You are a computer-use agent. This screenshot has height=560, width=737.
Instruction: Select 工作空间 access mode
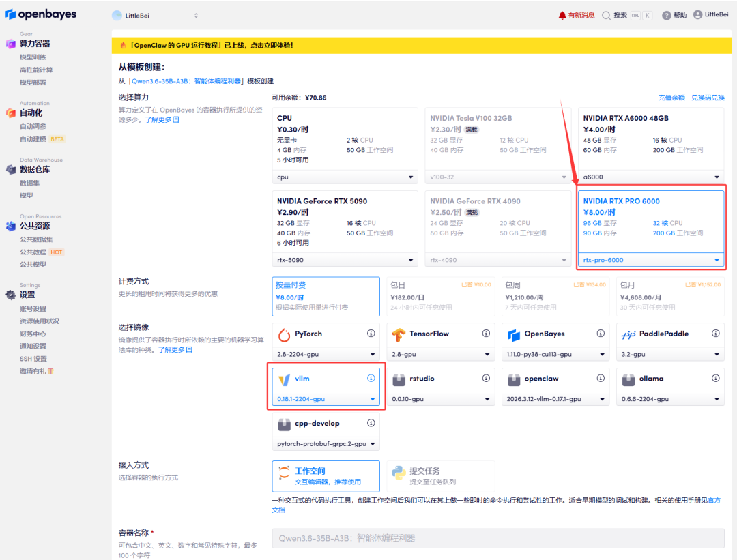point(326,476)
